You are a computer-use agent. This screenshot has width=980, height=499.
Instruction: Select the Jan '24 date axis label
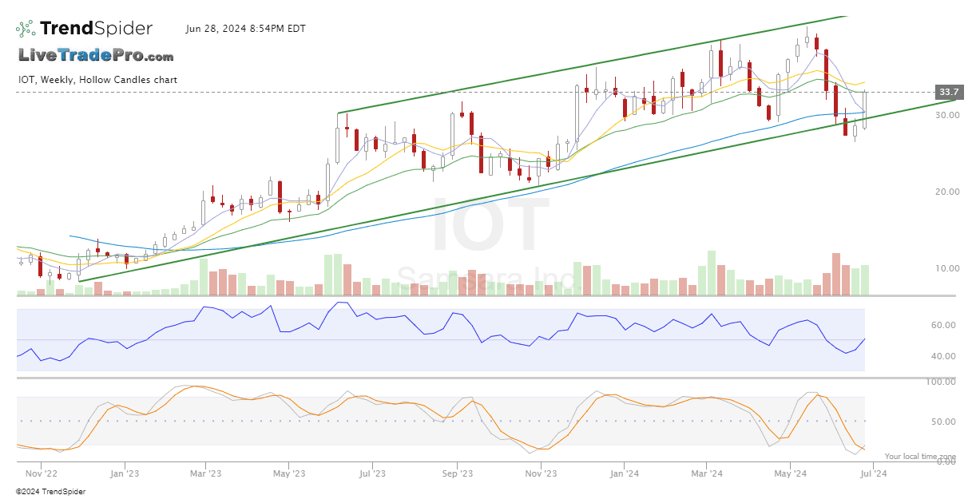[624, 473]
